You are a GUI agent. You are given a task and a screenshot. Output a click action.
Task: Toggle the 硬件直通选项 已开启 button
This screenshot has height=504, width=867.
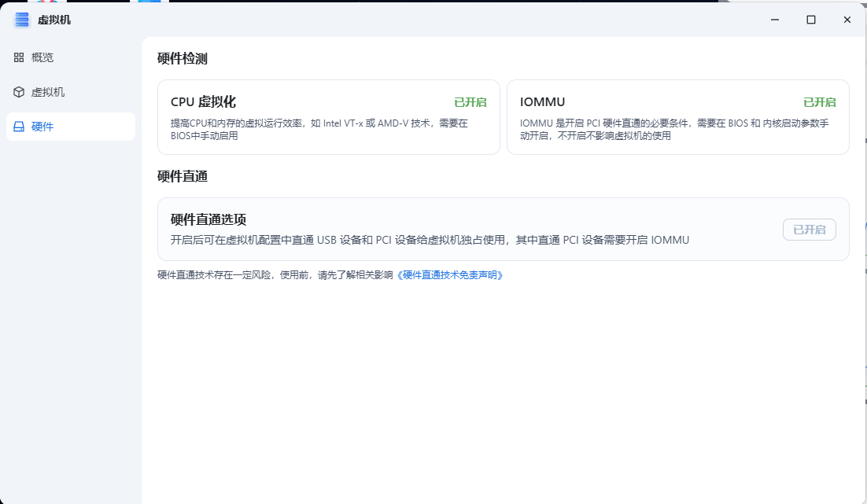[809, 230]
